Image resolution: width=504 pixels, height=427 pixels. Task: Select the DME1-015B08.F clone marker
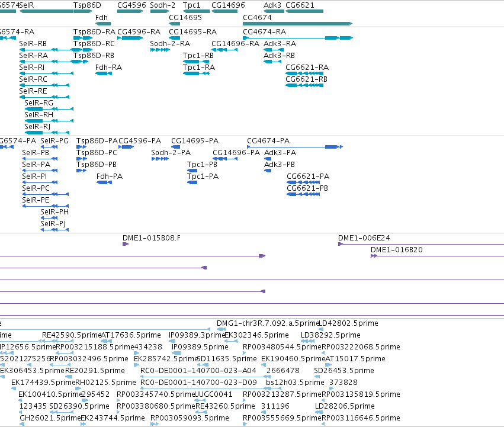pyautogui.click(x=126, y=244)
